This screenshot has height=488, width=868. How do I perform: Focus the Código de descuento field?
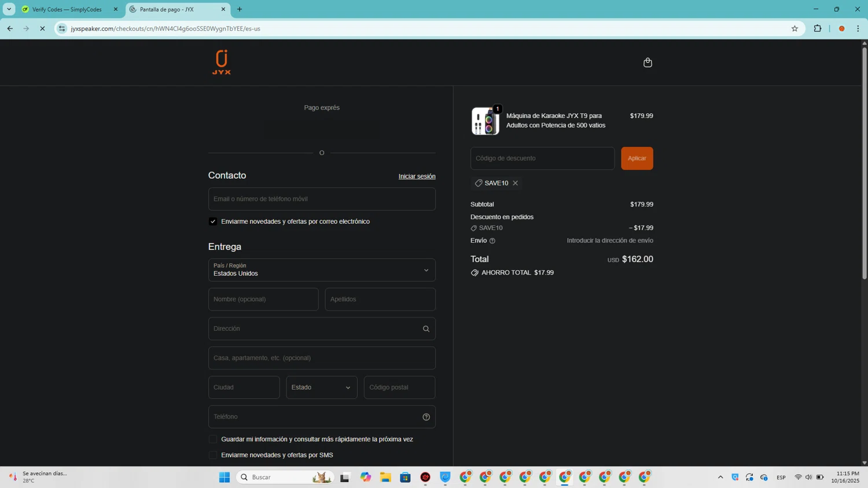click(542, 158)
